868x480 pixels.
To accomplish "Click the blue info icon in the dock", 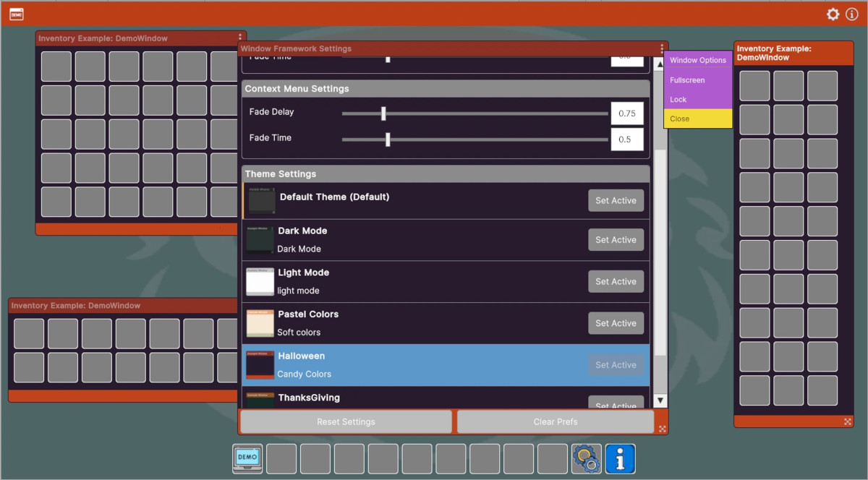I will pos(620,458).
